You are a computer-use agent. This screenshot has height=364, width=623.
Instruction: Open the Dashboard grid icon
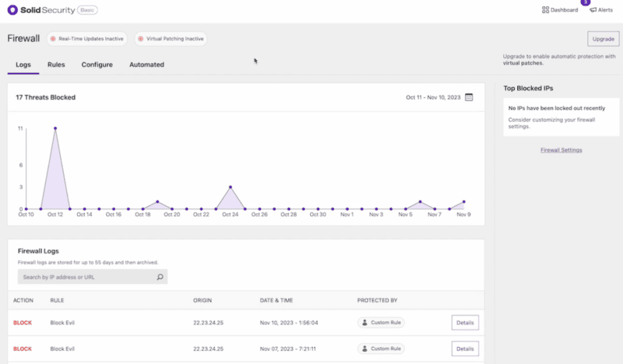546,10
